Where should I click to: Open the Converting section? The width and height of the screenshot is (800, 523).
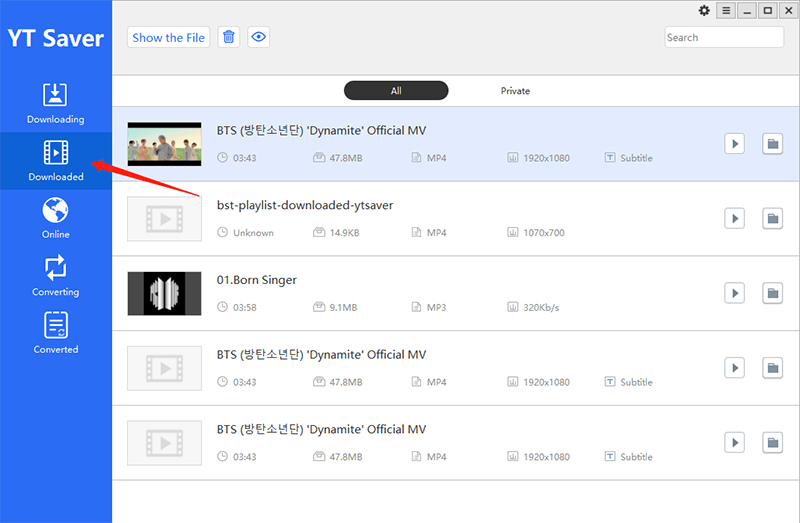click(55, 276)
